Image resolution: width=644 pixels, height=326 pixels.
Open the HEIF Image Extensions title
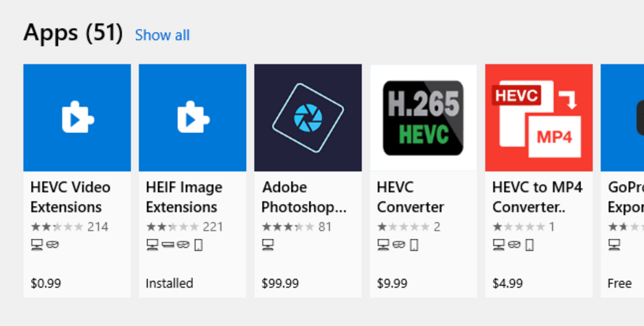point(184,197)
